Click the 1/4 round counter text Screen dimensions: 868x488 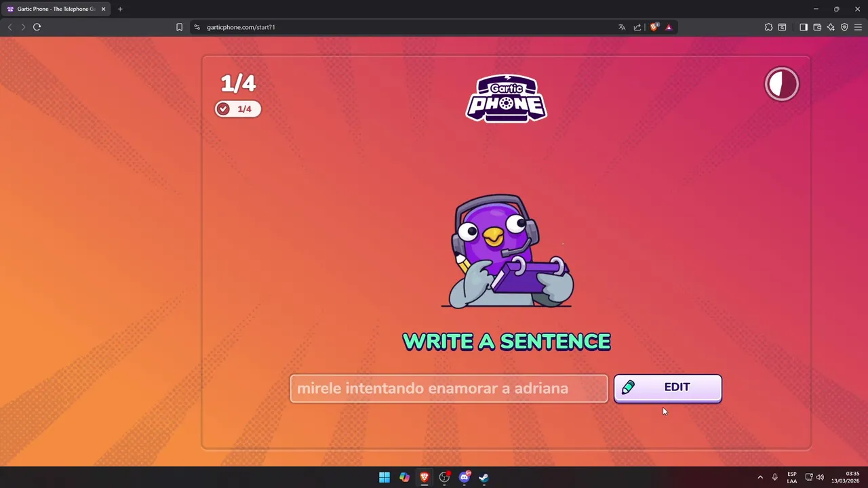click(238, 83)
